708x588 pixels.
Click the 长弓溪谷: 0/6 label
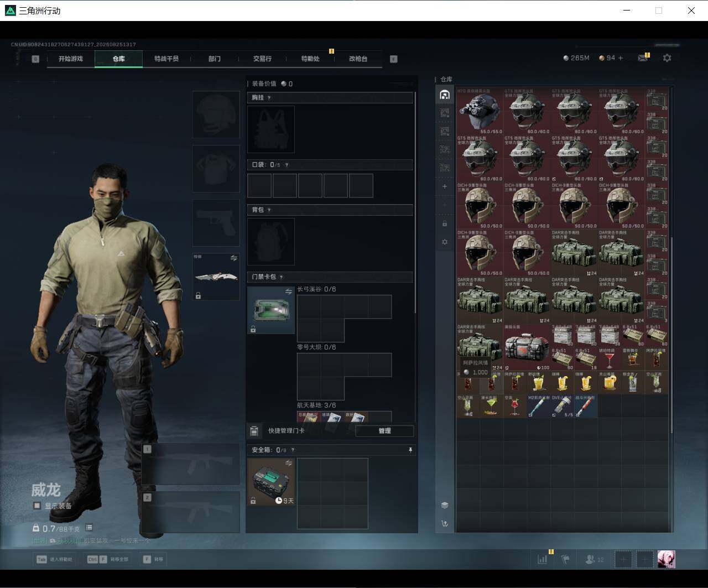coord(316,289)
